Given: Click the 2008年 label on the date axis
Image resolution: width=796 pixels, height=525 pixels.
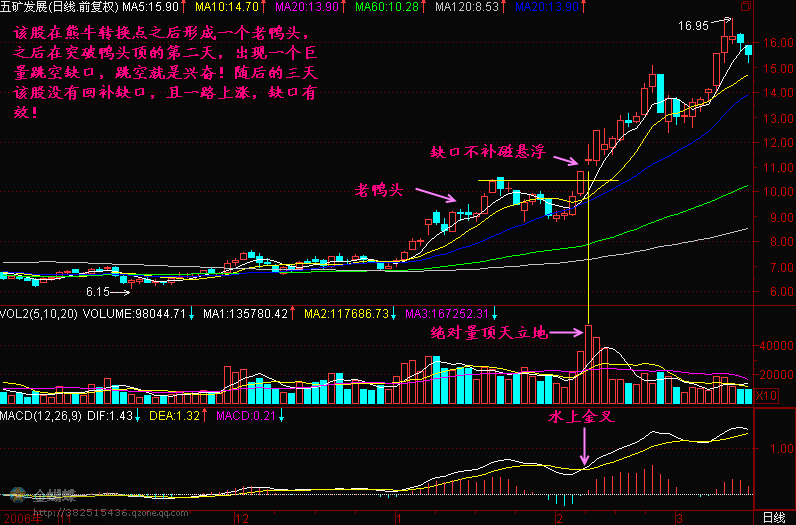Looking at the screenshot, I should pos(22,518).
